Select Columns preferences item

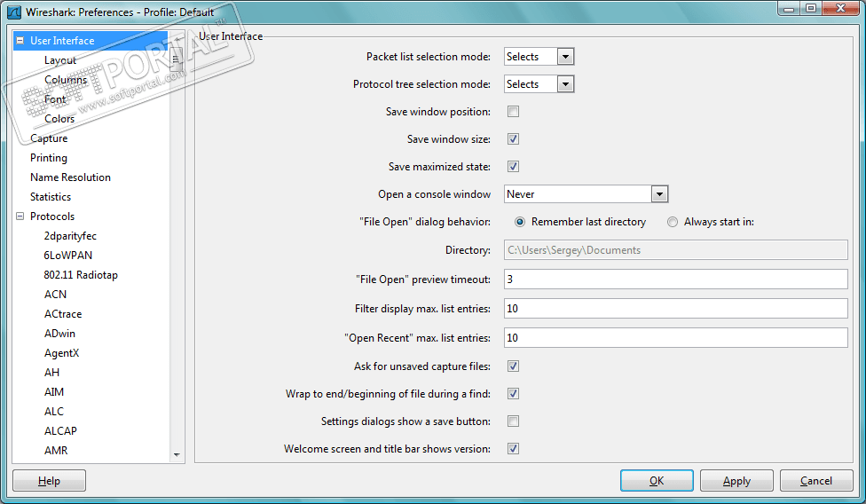pyautogui.click(x=66, y=80)
